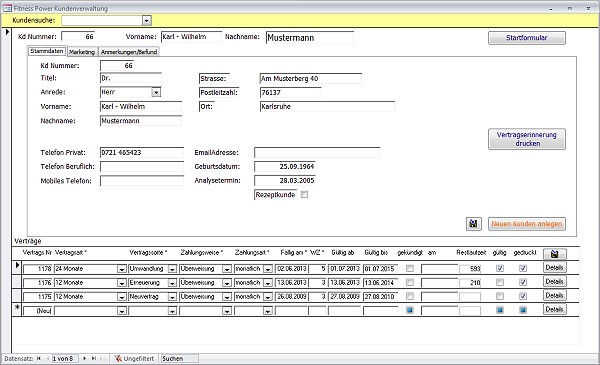This screenshot has height=365, width=600.
Task: Select new row asterisk selector in Verträge
Action: [x=17, y=309]
